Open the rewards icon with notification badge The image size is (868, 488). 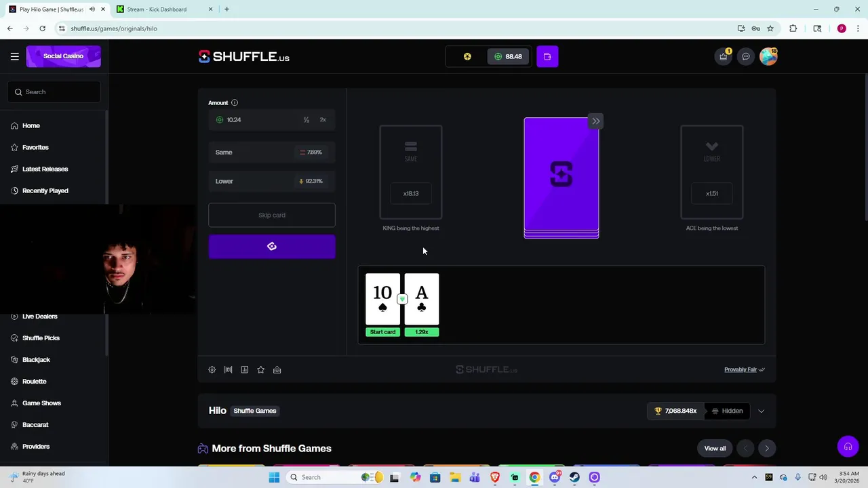coord(724,56)
